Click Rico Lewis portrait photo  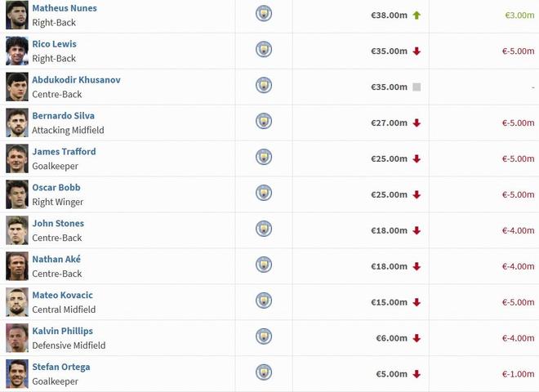17,50
